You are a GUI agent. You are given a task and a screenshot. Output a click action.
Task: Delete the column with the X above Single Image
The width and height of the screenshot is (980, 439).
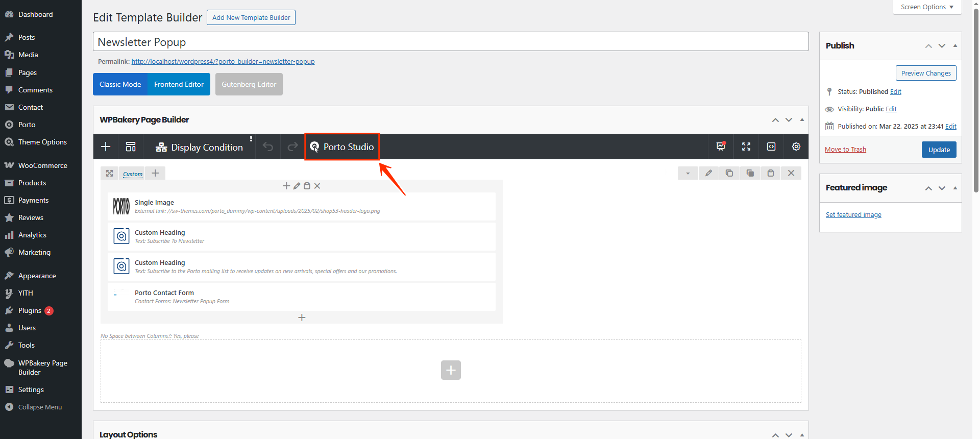pos(317,186)
